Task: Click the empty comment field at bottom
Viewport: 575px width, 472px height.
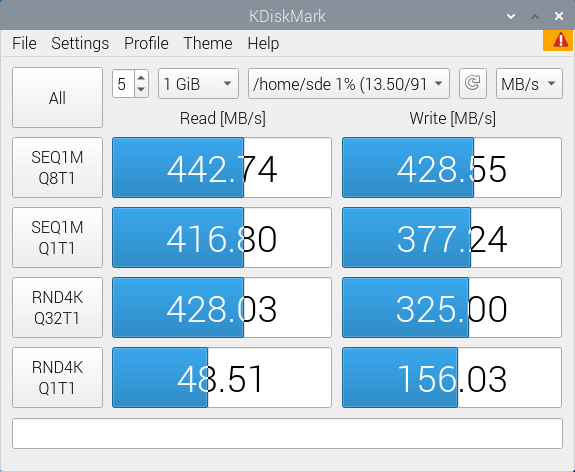Action: click(288, 433)
